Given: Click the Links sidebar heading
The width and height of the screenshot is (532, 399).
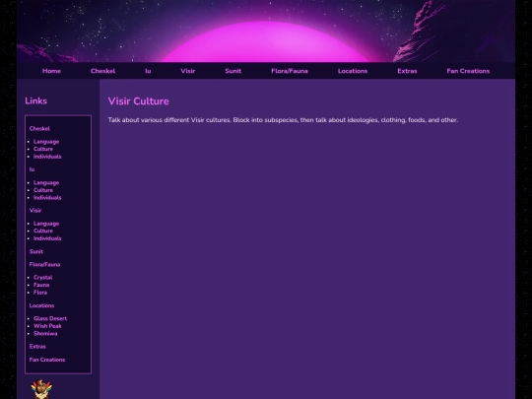Looking at the screenshot, I should pyautogui.click(x=36, y=100).
